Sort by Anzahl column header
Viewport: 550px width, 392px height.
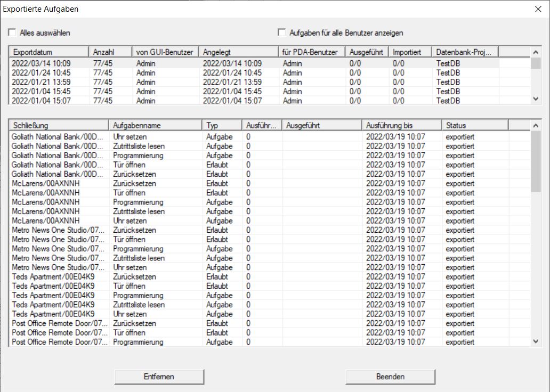109,52
